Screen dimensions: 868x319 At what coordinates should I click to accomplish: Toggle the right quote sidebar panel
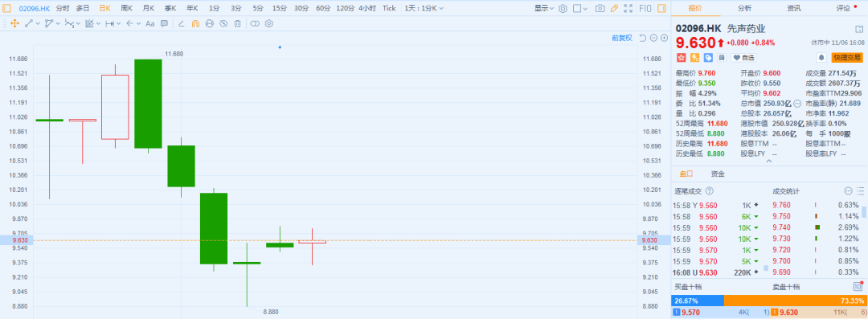point(662,8)
